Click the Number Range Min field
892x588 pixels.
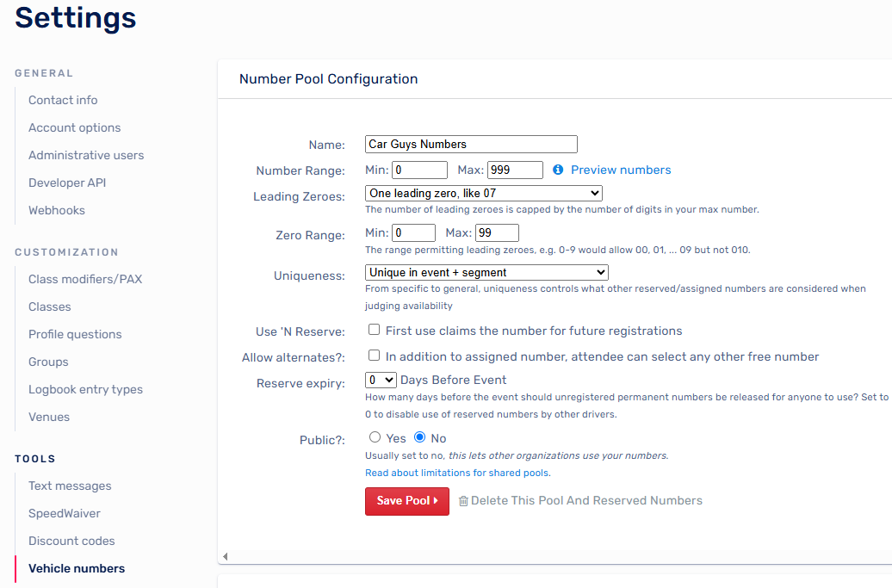point(420,170)
